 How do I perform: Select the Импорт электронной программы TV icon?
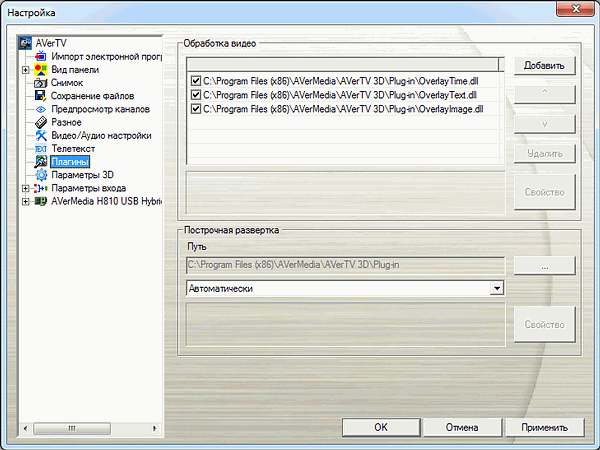tap(41, 56)
